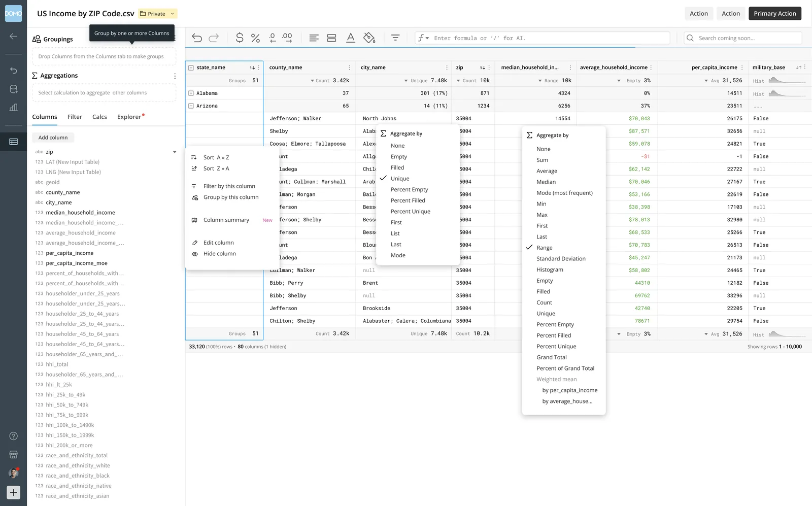
Task: Click the plus button in the sidebar
Action: coord(14,492)
